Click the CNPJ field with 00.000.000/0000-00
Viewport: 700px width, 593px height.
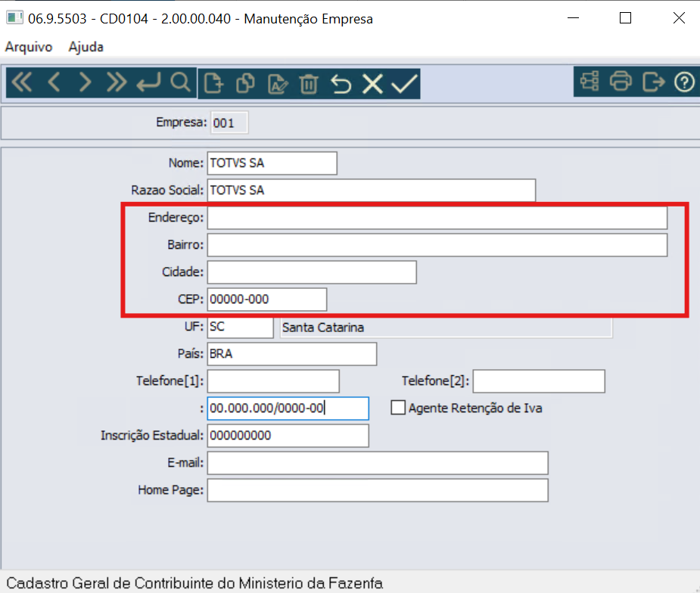tap(288, 408)
